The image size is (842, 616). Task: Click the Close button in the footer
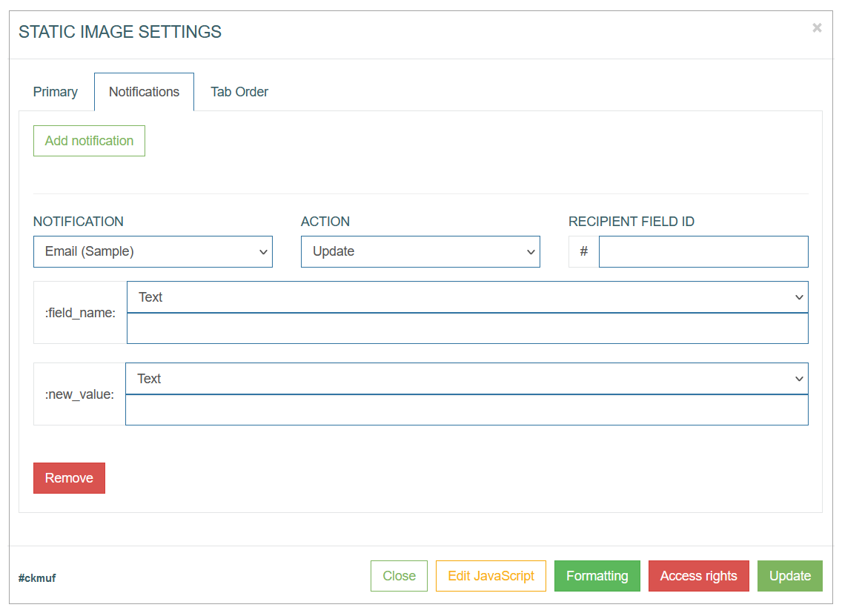coord(399,576)
